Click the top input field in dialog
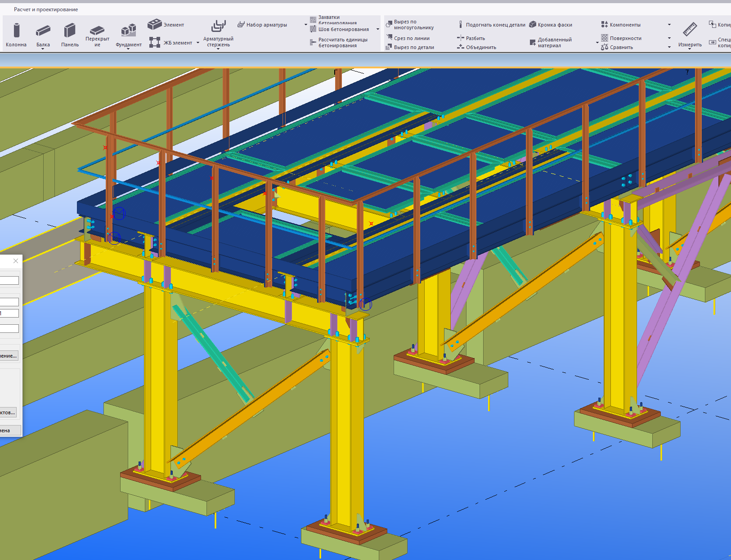 point(9,281)
